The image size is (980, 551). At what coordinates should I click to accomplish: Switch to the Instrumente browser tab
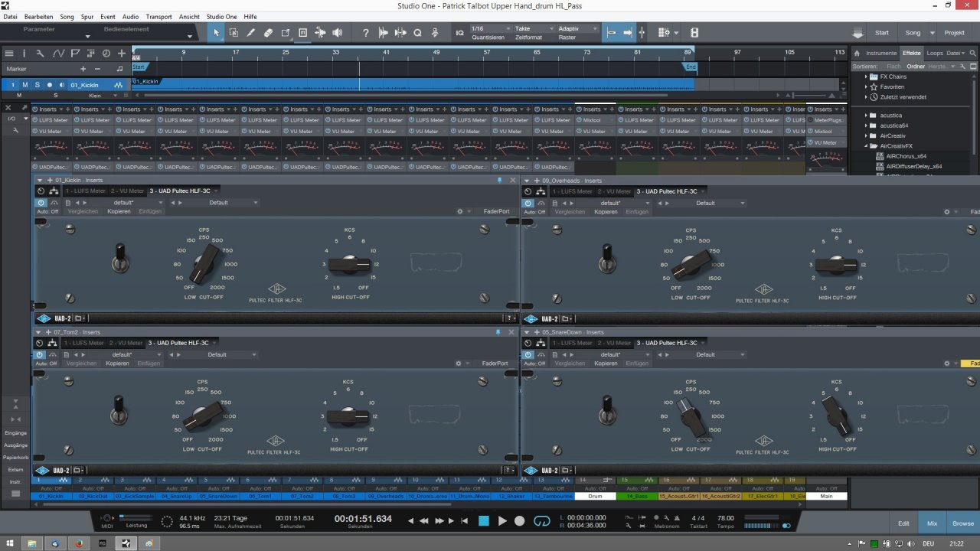(880, 53)
